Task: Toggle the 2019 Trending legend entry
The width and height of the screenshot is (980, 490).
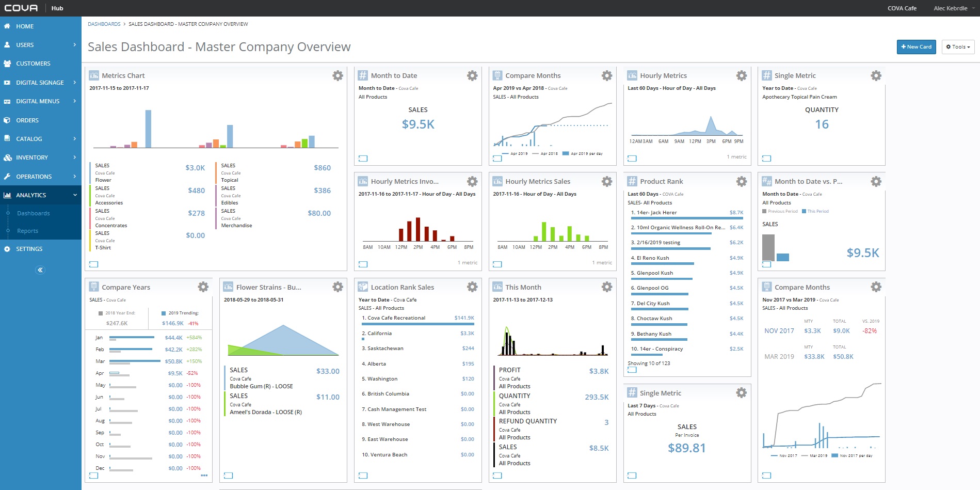Action: 180,313
